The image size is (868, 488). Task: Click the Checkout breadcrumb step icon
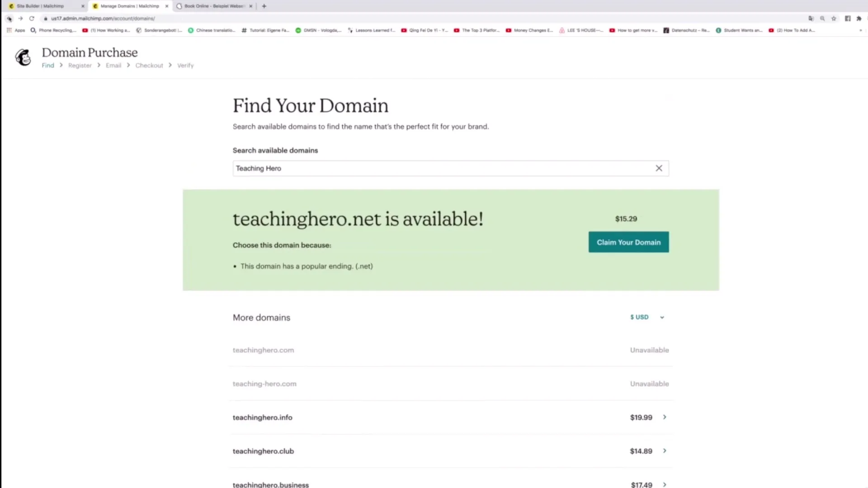tap(149, 65)
